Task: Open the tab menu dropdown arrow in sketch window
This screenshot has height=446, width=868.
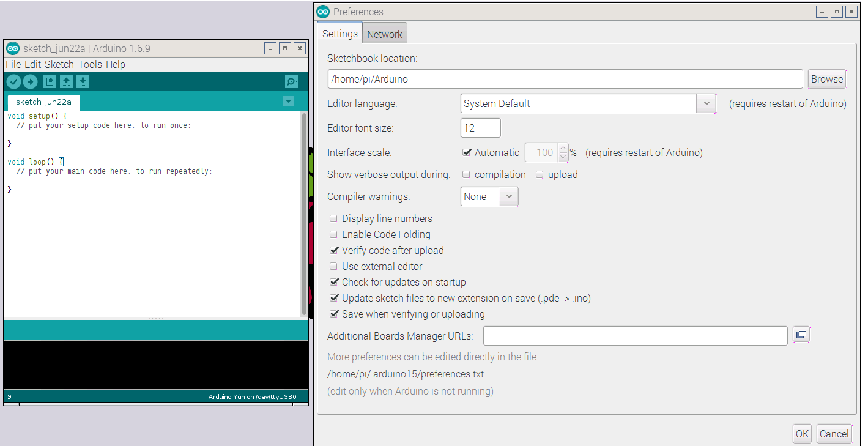Action: (x=288, y=102)
